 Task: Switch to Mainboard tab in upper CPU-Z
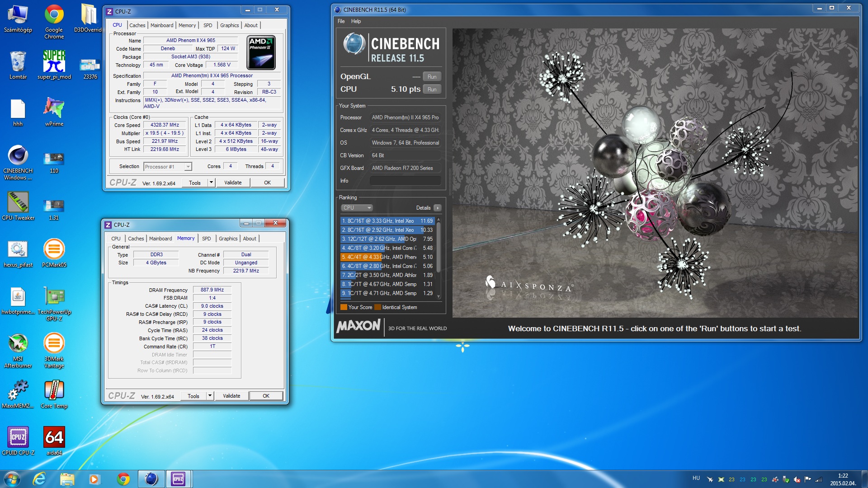tap(162, 25)
